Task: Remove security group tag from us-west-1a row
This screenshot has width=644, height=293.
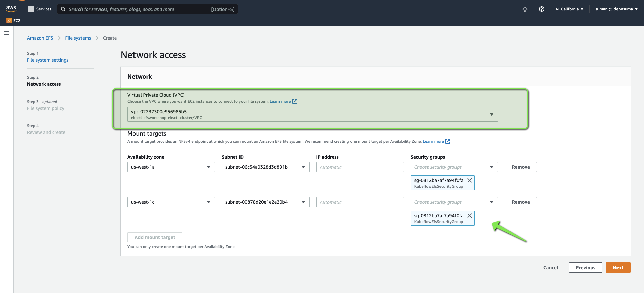Action: point(470,180)
